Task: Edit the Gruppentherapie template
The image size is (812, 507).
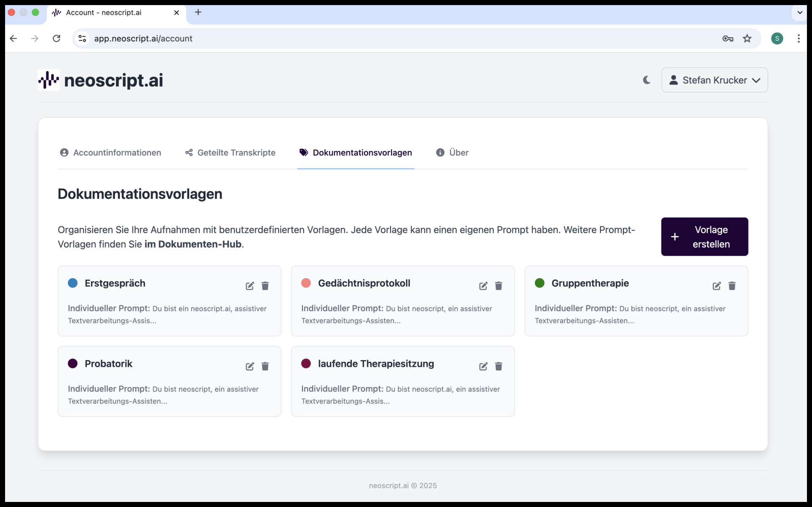Action: (716, 286)
